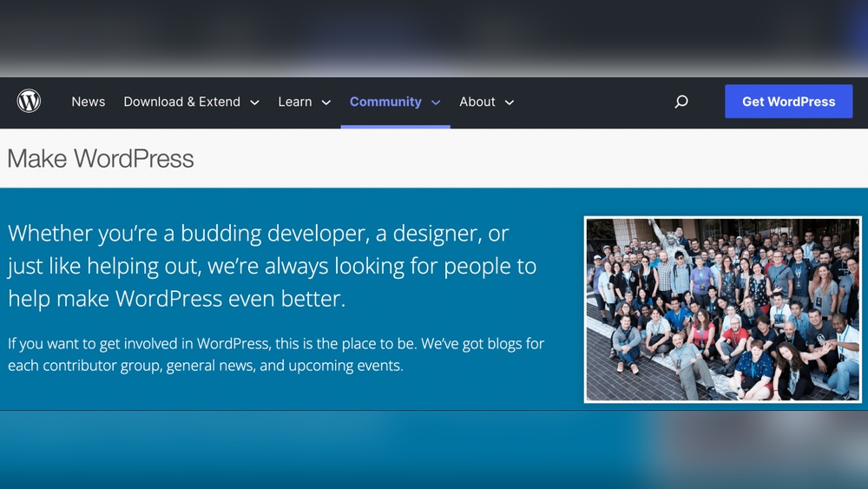Open the search magnifier icon
Image resolution: width=868 pixels, height=489 pixels.
click(681, 102)
